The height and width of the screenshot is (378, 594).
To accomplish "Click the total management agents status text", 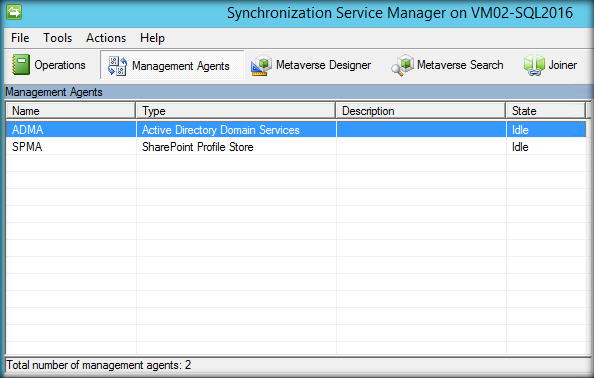I will tap(98, 365).
